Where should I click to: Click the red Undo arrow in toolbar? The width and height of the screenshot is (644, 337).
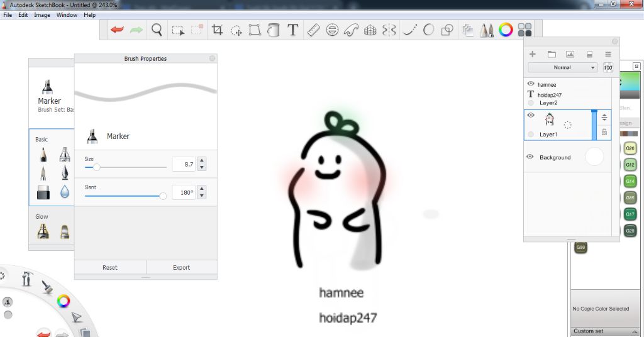click(117, 30)
